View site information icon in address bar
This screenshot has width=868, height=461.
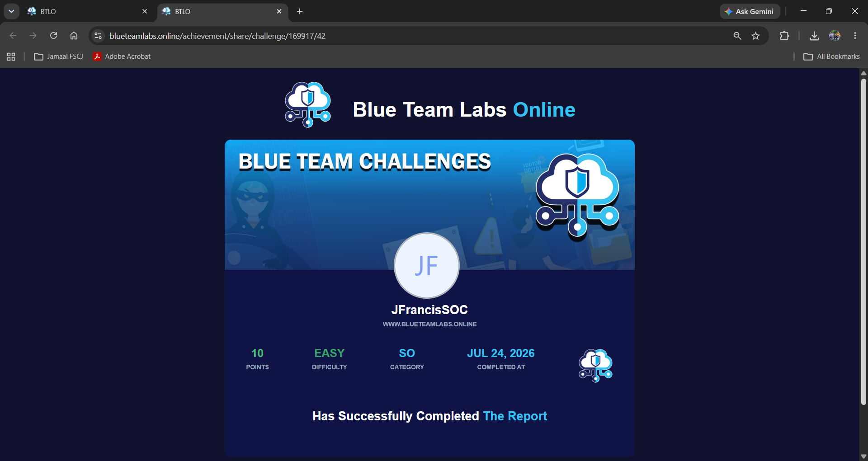click(x=98, y=36)
